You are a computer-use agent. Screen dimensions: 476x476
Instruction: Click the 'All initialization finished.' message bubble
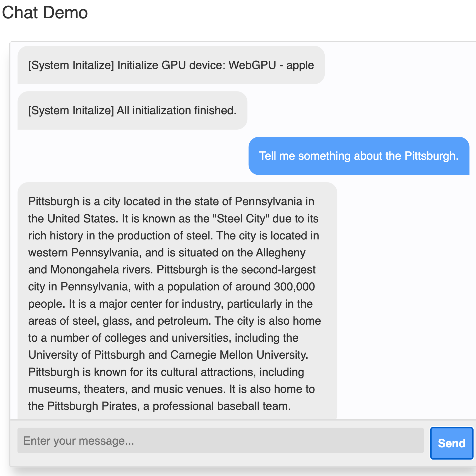[132, 110]
